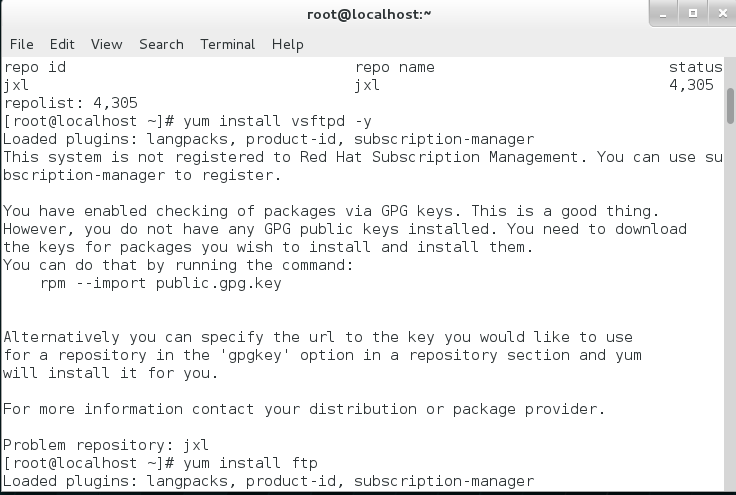Viewport: 736px width, 495px height.
Task: Open the Search menu
Action: coord(161,44)
